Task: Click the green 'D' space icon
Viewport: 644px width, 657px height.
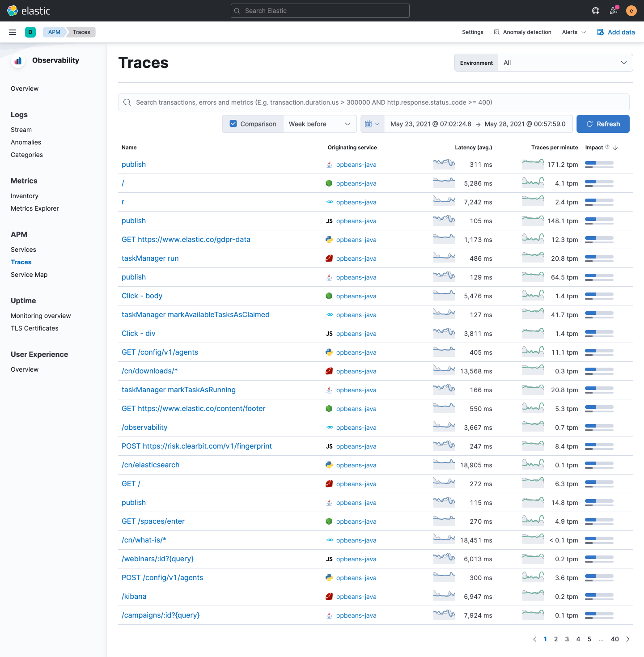Action: 30,32
